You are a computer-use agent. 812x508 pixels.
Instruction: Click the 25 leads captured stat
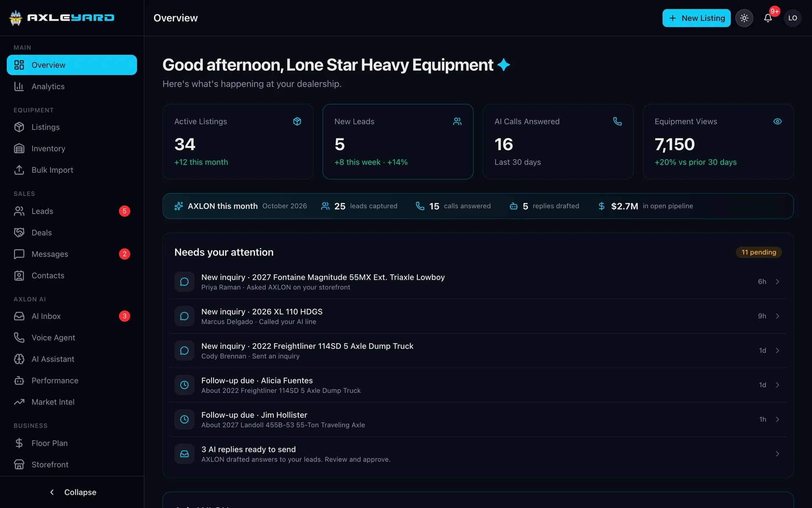(359, 206)
